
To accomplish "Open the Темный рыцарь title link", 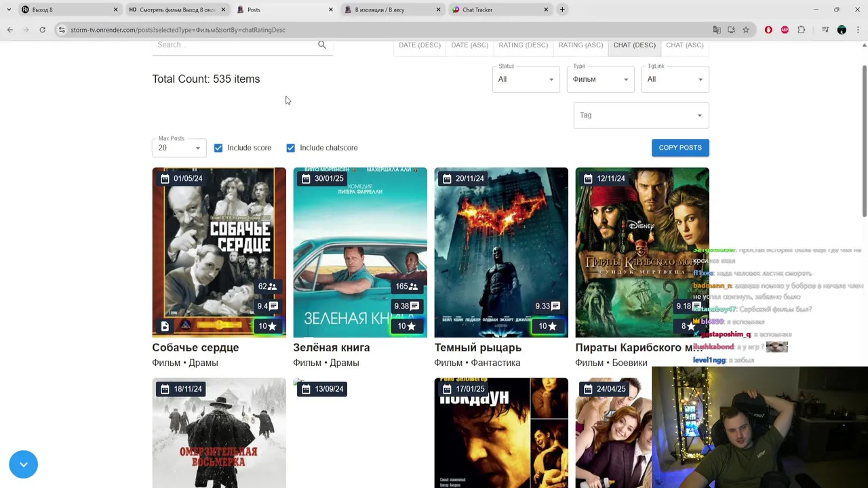I will (x=478, y=348).
